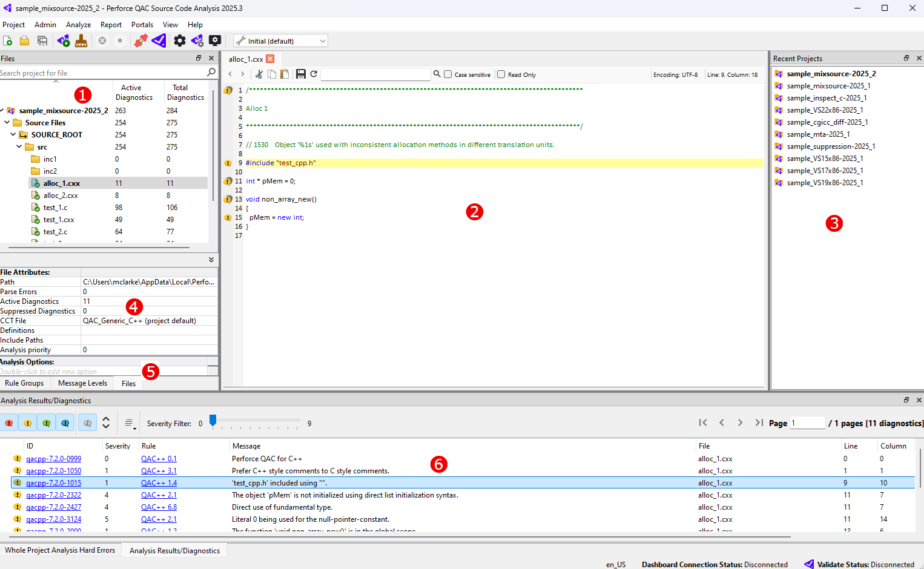Click the diagnostics expand/collapse up-down arrows
924x569 pixels.
106,423
